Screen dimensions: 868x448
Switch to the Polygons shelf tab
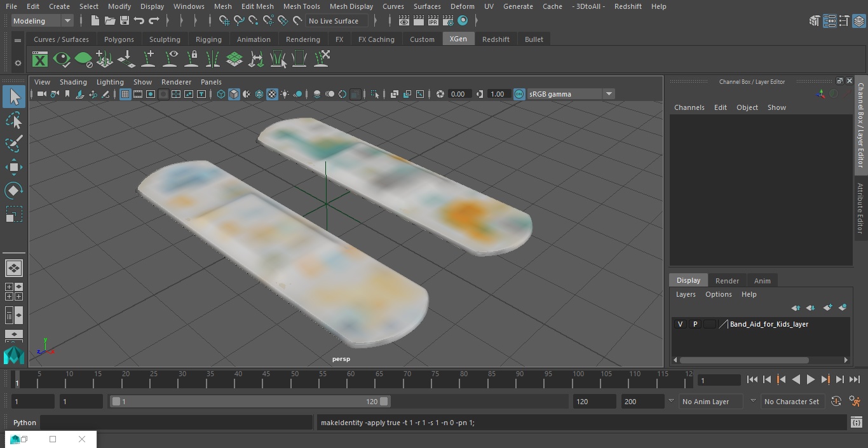pos(119,39)
